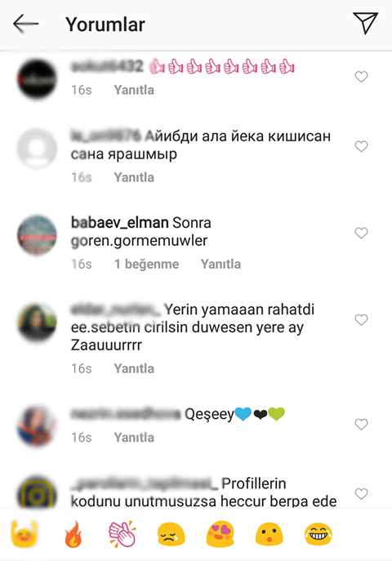Like the 'Profillerin kodunu' comment

(361, 494)
